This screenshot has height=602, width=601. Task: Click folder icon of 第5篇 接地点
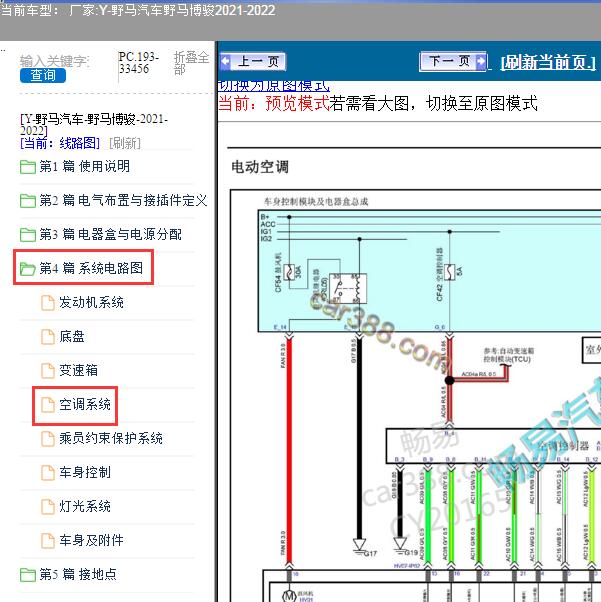pyautogui.click(x=28, y=575)
